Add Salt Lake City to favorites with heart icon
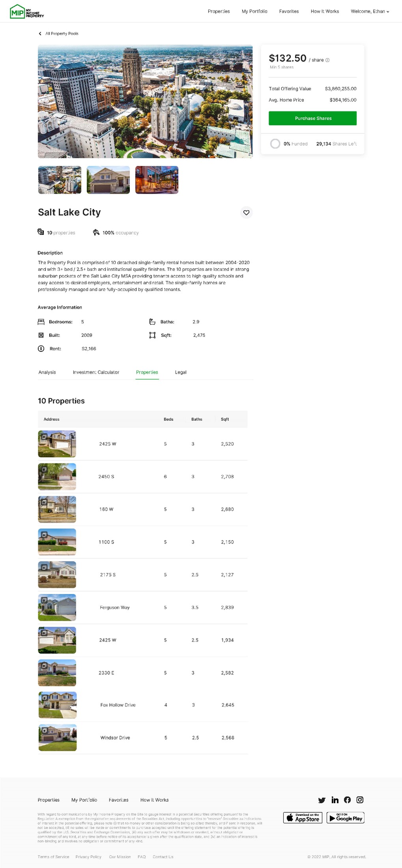 [246, 213]
